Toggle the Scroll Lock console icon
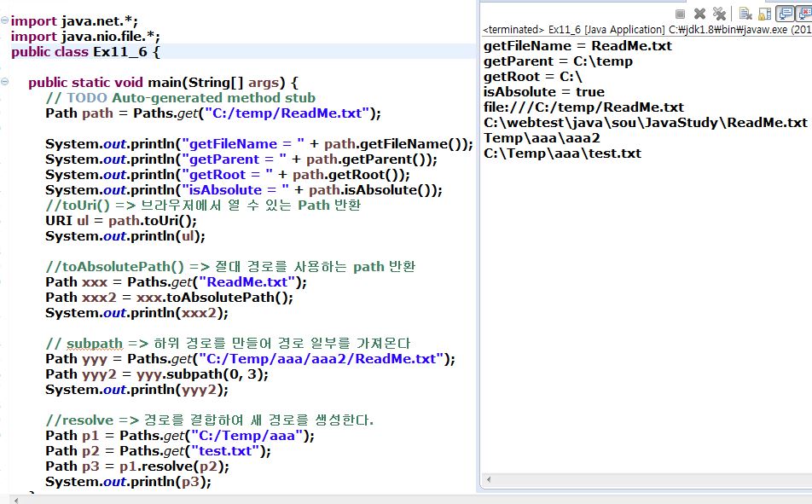 point(765,14)
